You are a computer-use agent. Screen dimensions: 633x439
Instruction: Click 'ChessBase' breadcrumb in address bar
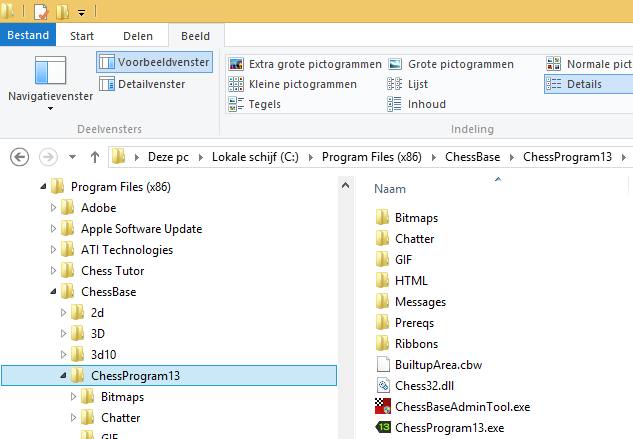[472, 157]
